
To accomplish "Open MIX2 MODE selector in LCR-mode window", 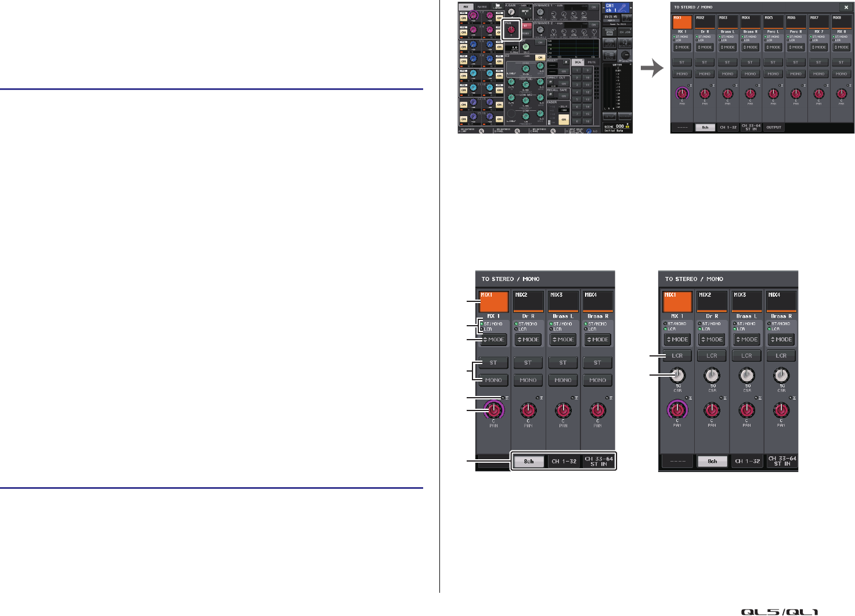I will pyautogui.click(x=712, y=340).
